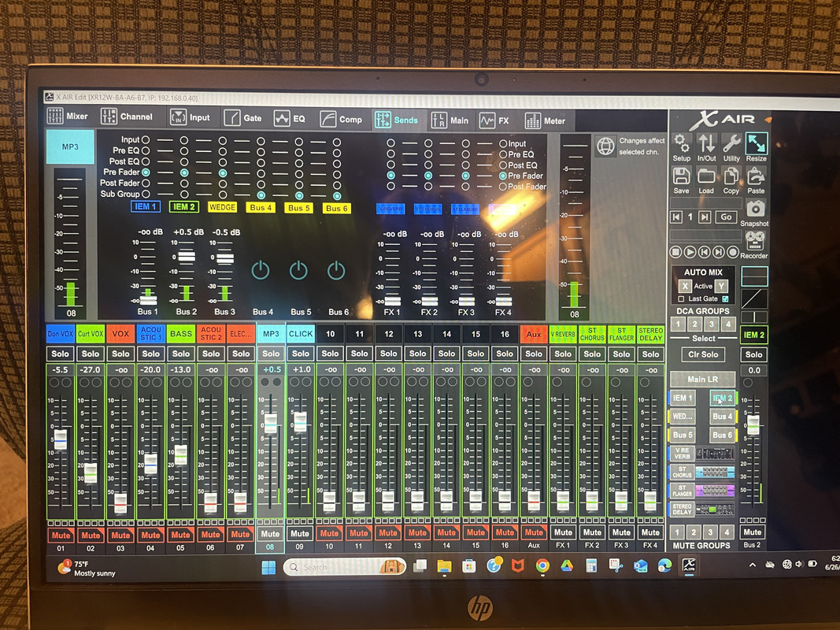Click the globe icon beside Changes affect
The height and width of the screenshot is (630, 840).
[606, 146]
